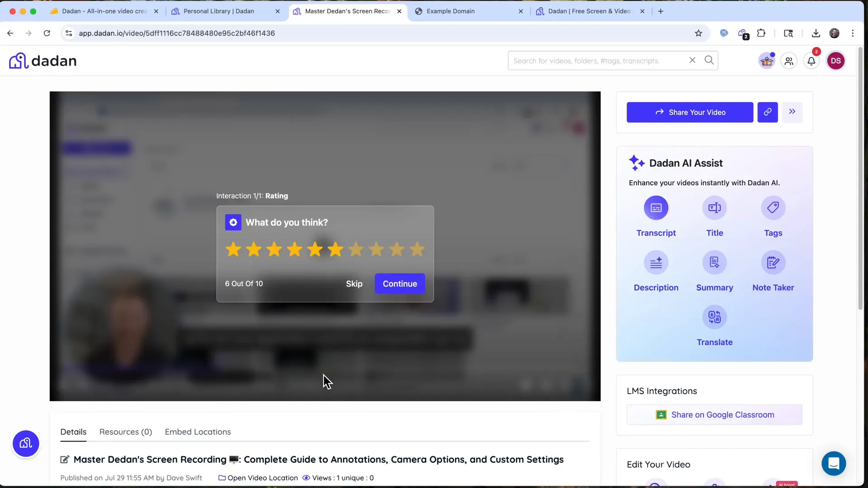Screen dimensions: 868x488
Task: Copy the video link using chain icon
Action: point(768,112)
